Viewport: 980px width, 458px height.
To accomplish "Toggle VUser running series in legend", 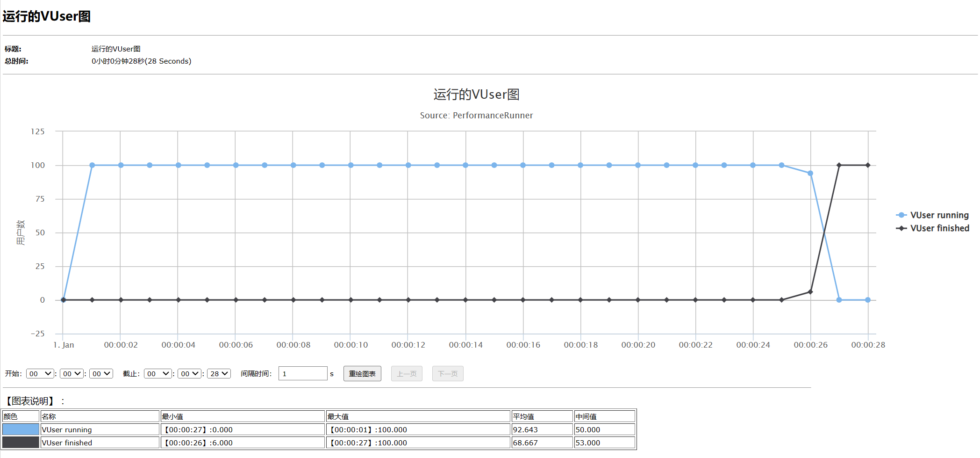I will [932, 215].
